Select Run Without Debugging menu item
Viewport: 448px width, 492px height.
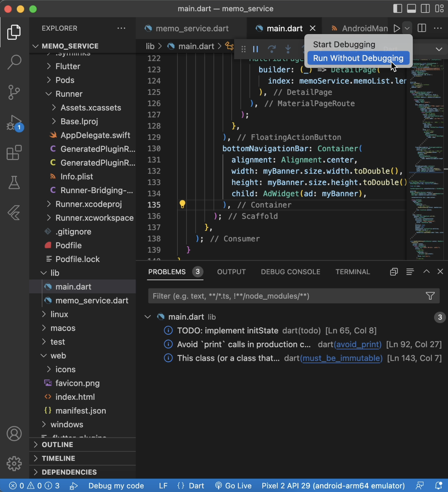pos(358,58)
